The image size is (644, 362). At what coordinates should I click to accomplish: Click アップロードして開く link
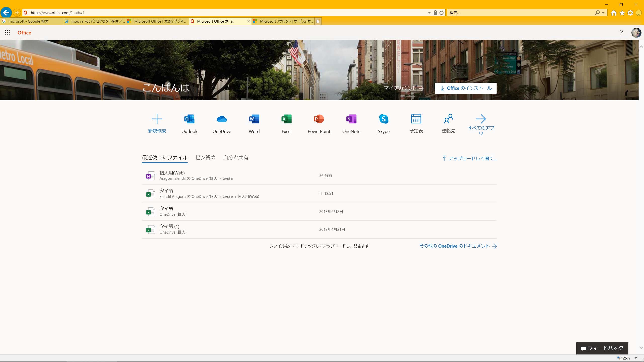pos(469,158)
